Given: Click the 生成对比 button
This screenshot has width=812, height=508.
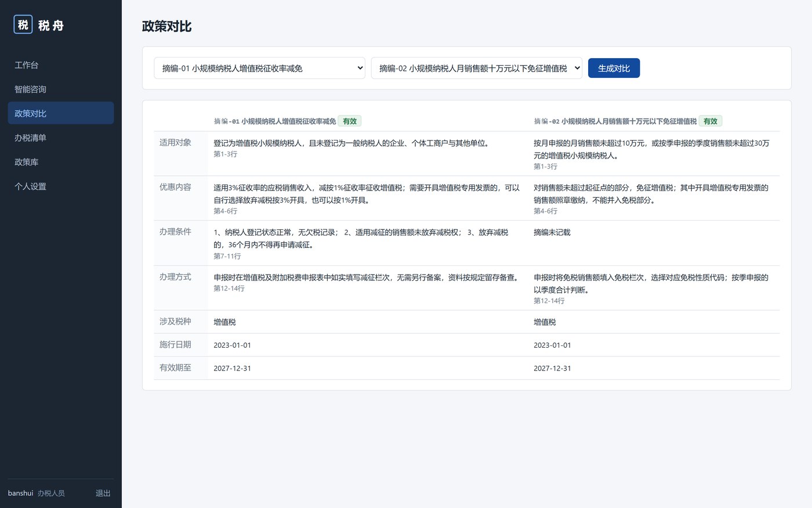Looking at the screenshot, I should click(x=614, y=68).
